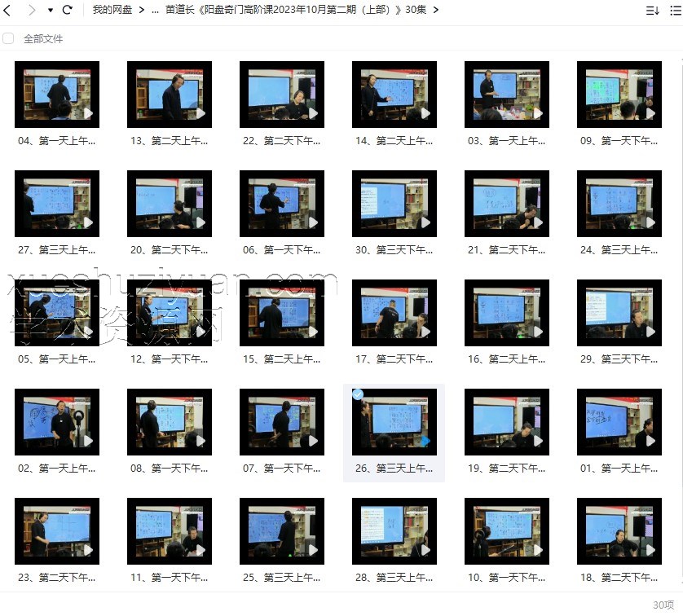Open the sort order options
The width and height of the screenshot is (683, 616).
(652, 11)
